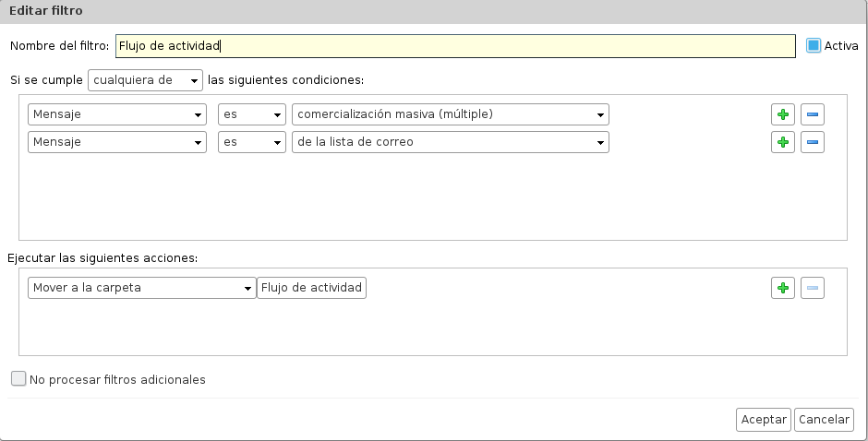Remove the comercialización masiva condition row
Image resolution: width=868 pixels, height=441 pixels.
812,114
